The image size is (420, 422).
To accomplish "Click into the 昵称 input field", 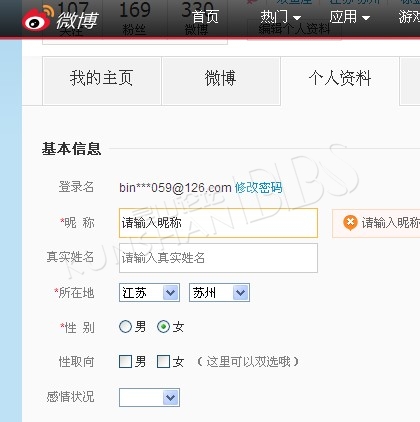I will 218,223.
